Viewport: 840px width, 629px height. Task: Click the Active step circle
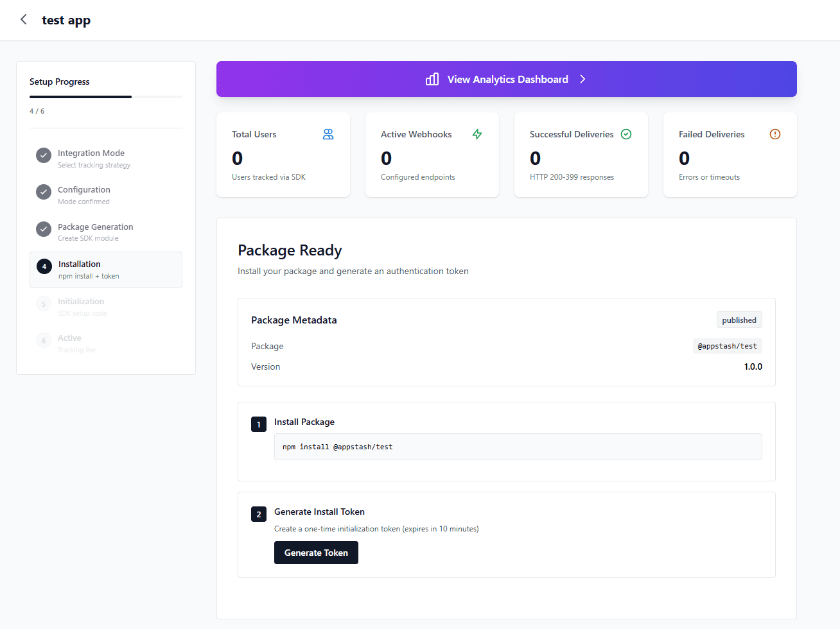click(x=43, y=340)
